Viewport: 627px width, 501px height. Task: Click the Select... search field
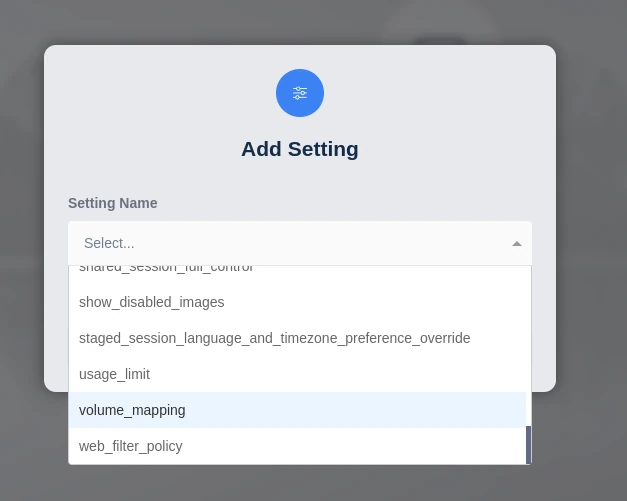tap(280, 243)
